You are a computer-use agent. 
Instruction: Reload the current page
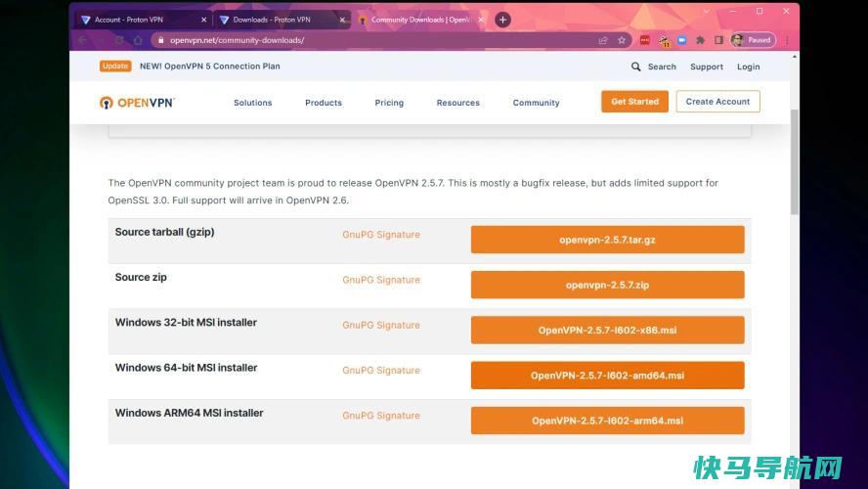pyautogui.click(x=119, y=40)
